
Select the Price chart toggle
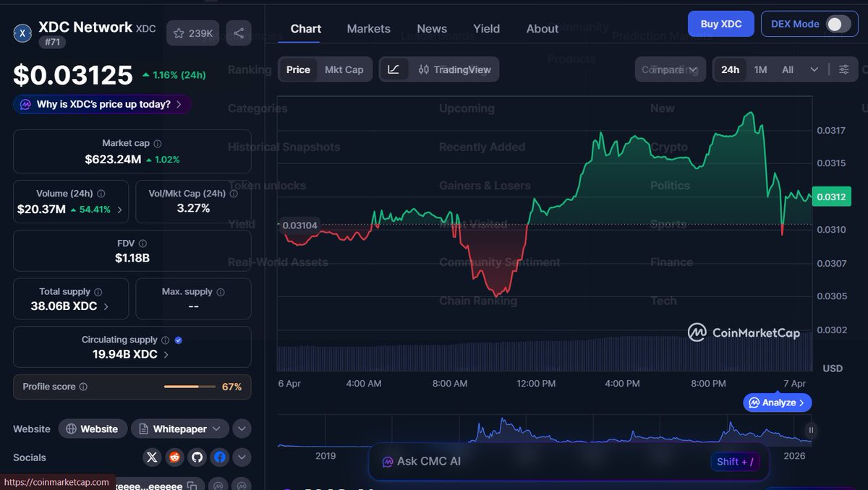pos(298,69)
